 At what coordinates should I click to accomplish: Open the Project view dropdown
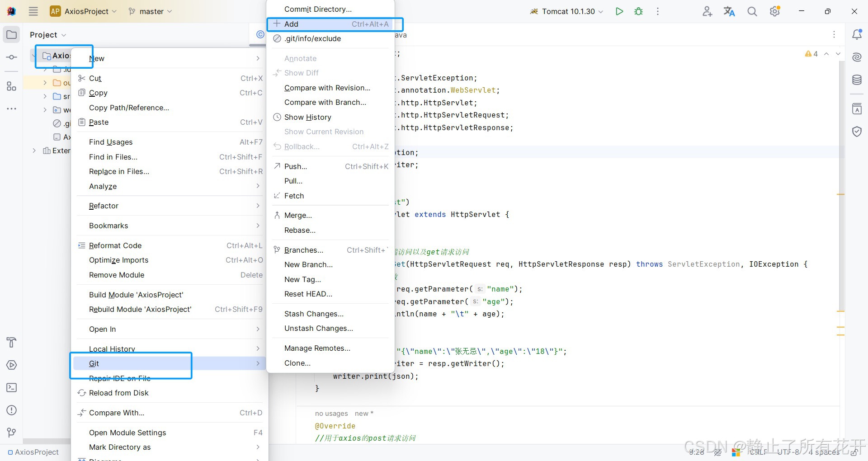pyautogui.click(x=48, y=35)
